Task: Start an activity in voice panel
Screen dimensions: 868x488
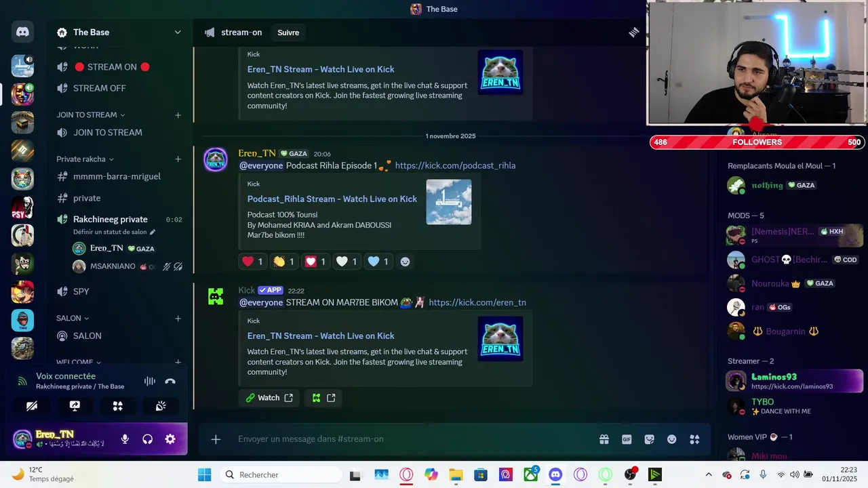Action: tap(117, 406)
